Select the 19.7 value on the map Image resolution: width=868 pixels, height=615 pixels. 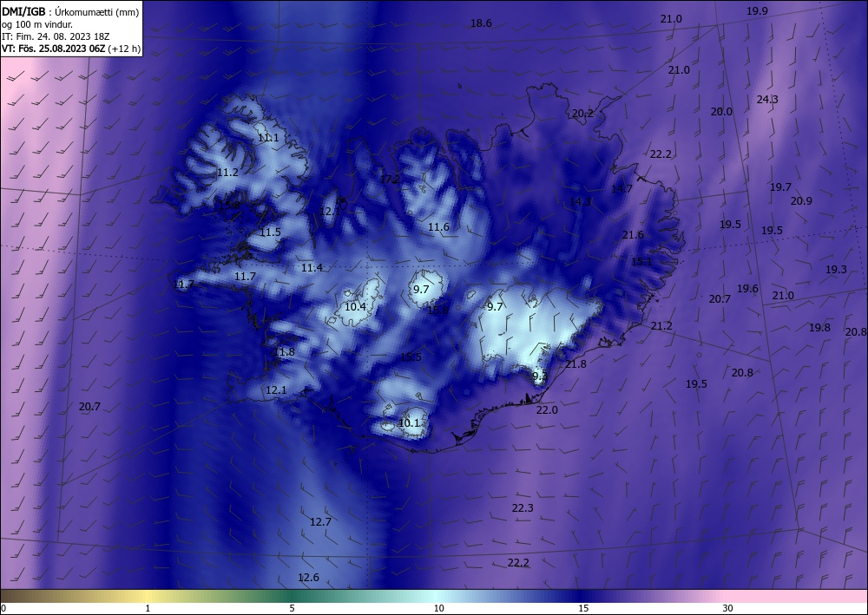[780, 187]
